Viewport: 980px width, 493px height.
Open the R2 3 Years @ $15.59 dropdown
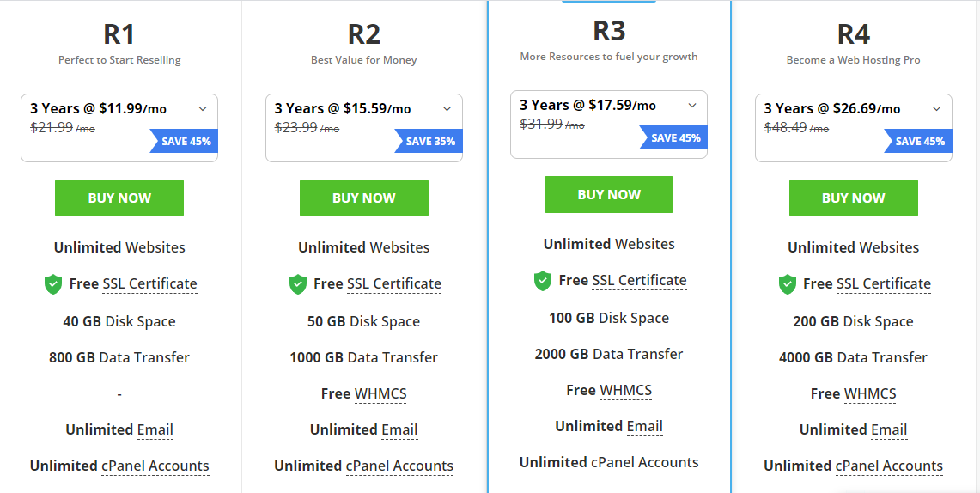[364, 128]
